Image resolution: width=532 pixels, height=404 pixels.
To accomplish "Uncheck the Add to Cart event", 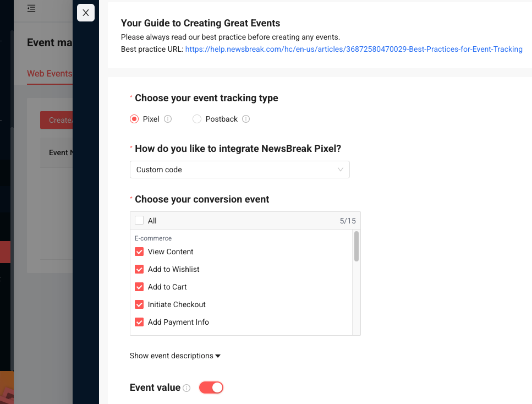I will (x=139, y=287).
